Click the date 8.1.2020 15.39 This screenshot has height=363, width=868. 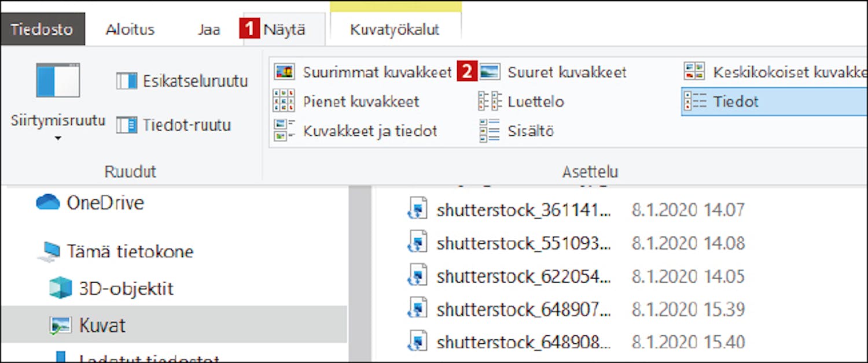pyautogui.click(x=687, y=309)
